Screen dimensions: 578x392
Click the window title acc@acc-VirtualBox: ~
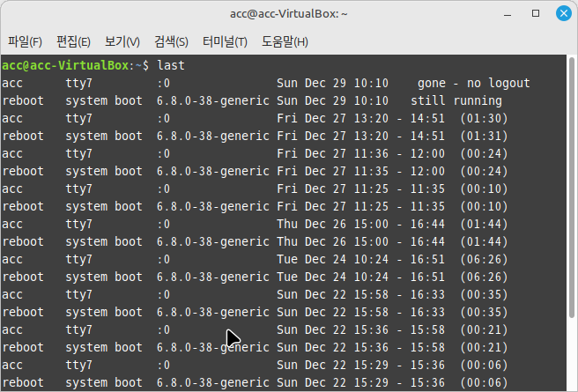coord(289,14)
